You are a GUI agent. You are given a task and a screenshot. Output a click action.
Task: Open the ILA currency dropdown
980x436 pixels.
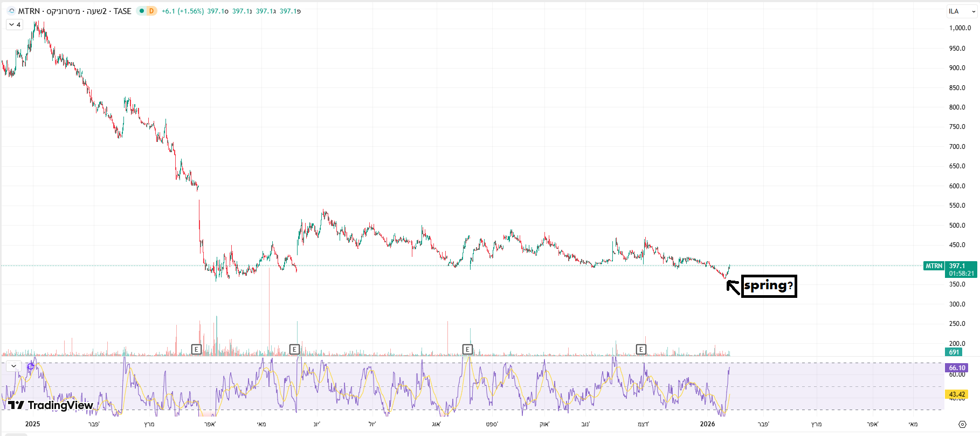pos(962,11)
